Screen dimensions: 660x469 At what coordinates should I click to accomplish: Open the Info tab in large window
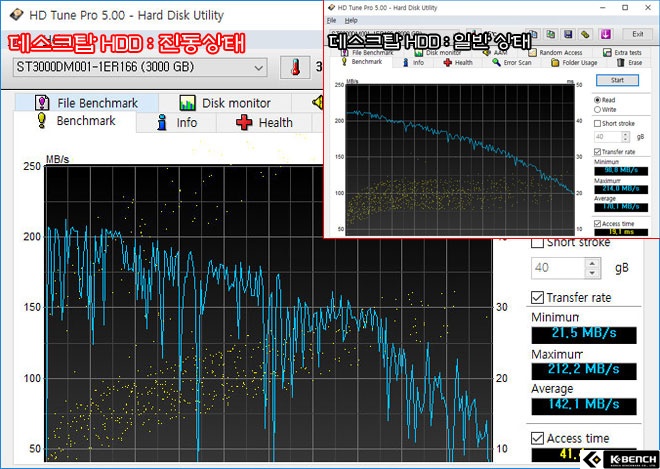pyautogui.click(x=176, y=123)
